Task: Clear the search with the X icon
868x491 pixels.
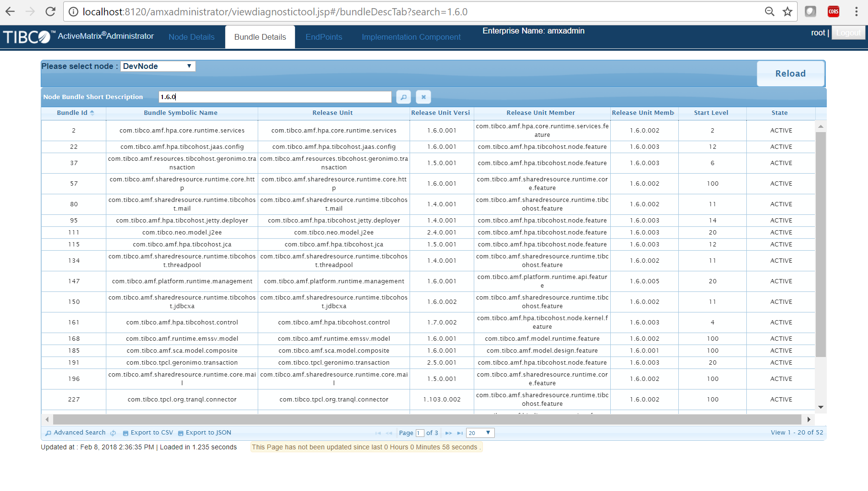Action: point(423,97)
